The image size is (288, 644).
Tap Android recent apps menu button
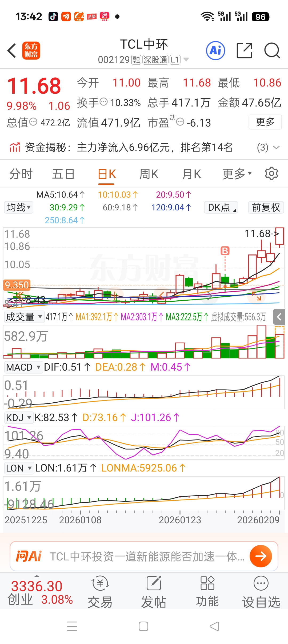pyautogui.click(x=72, y=626)
